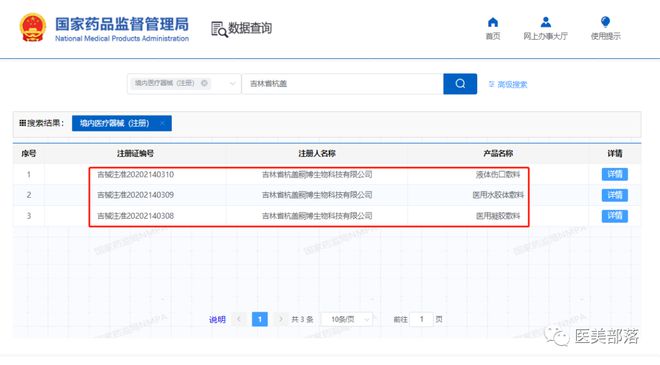Viewport: 660px width, 365px height.
Task: Click the registrant name in row 3
Action: pos(317,216)
